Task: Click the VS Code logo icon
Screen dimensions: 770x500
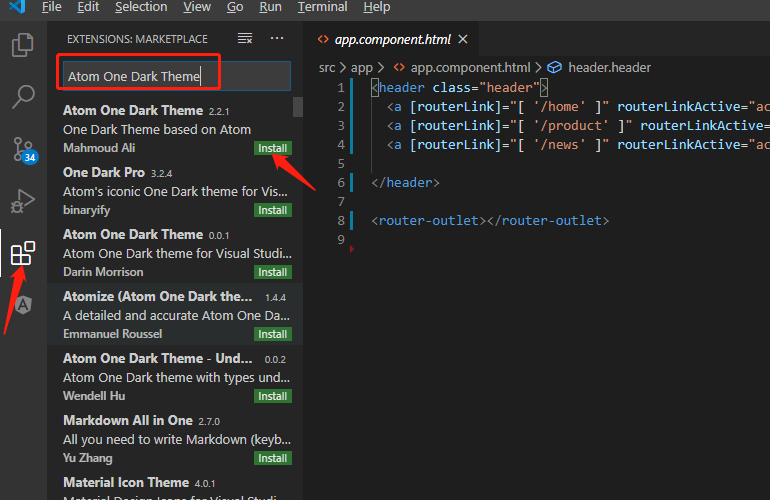Action: [x=17, y=7]
